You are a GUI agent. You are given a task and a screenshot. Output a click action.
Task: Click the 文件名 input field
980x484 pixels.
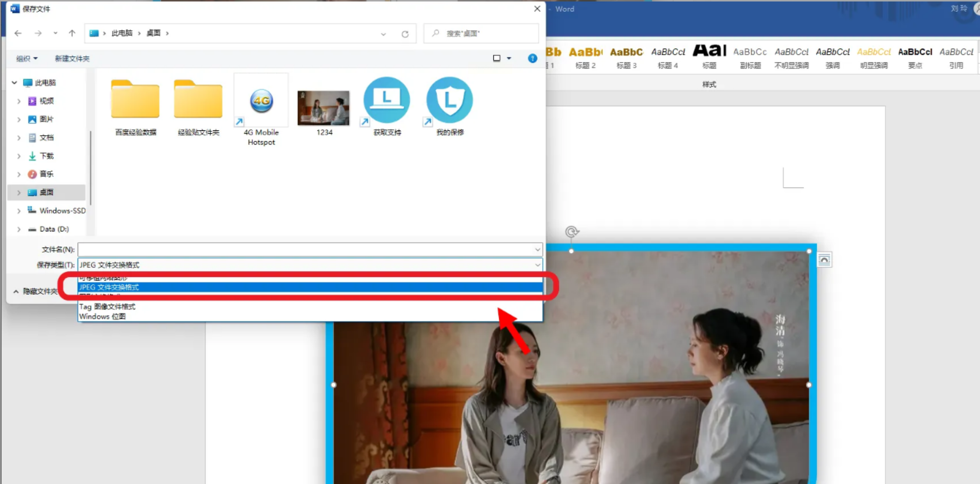pyautogui.click(x=304, y=249)
